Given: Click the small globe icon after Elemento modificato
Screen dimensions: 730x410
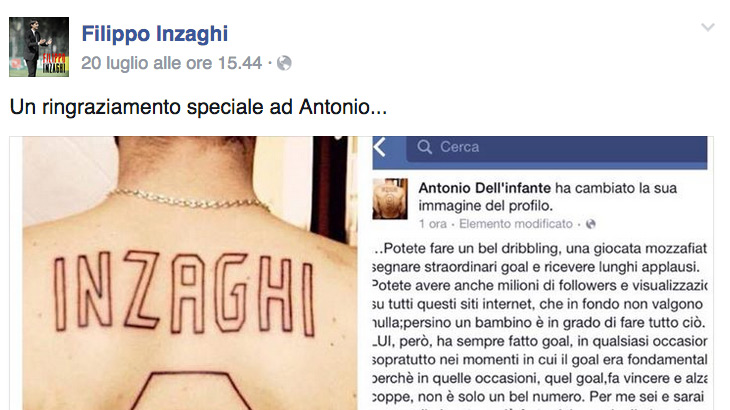Looking at the screenshot, I should 591,224.
